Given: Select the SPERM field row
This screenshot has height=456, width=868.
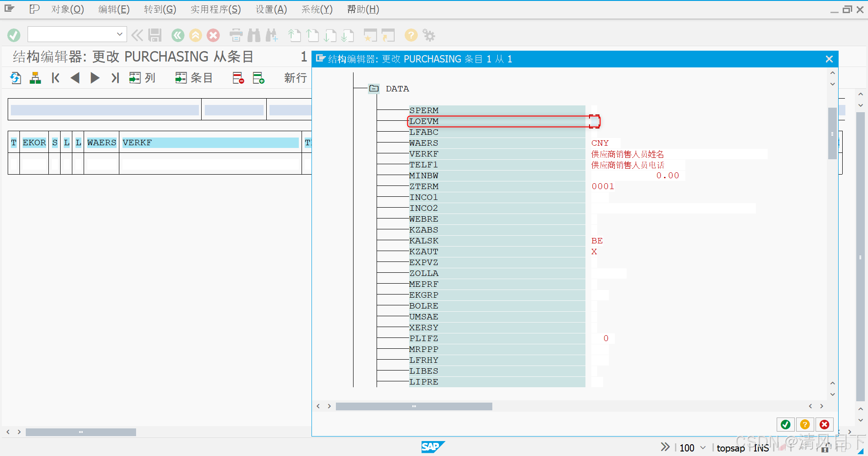Looking at the screenshot, I should 497,110.
